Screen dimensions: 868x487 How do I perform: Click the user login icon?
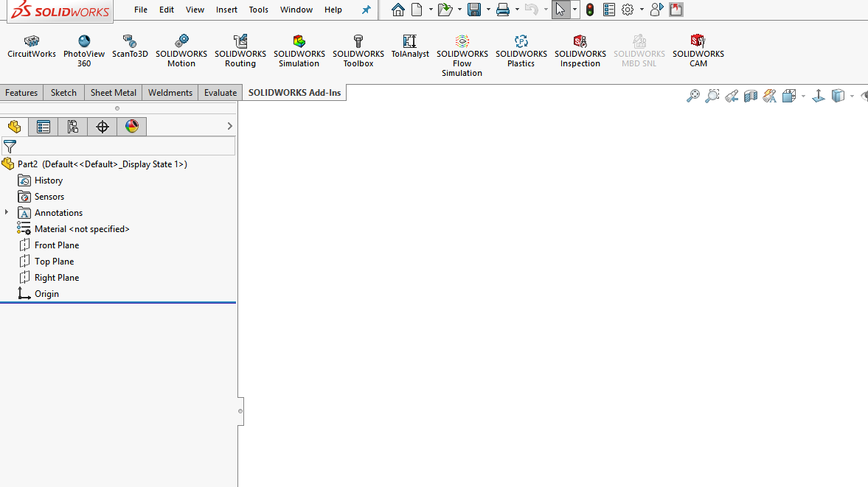(656, 10)
